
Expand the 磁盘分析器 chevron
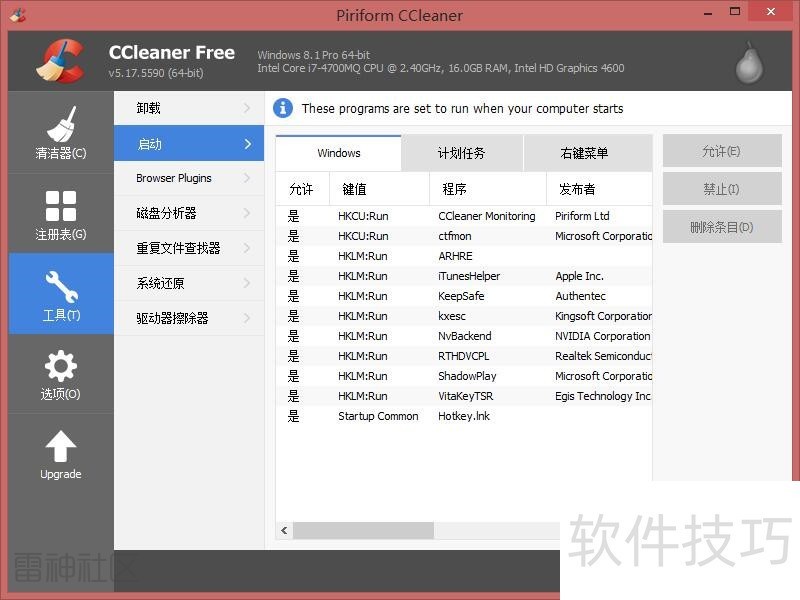[x=249, y=212]
